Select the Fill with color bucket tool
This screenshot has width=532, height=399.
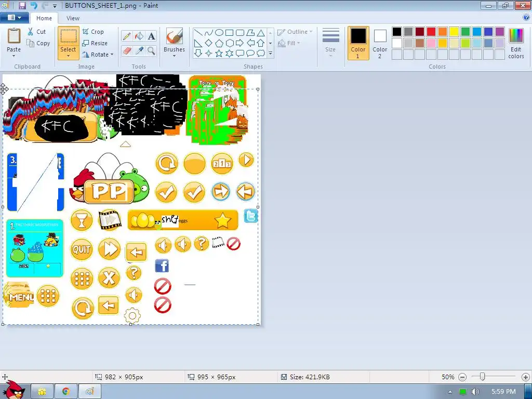(x=139, y=36)
